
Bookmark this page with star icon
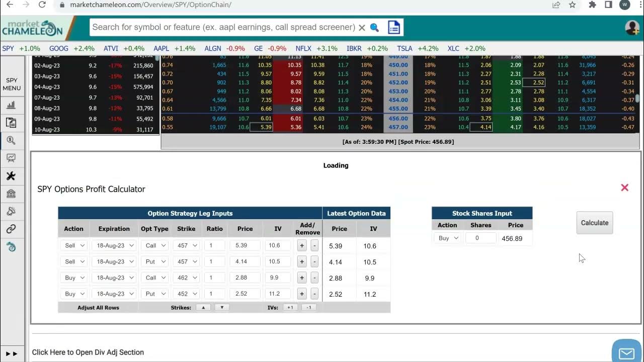[x=572, y=5]
